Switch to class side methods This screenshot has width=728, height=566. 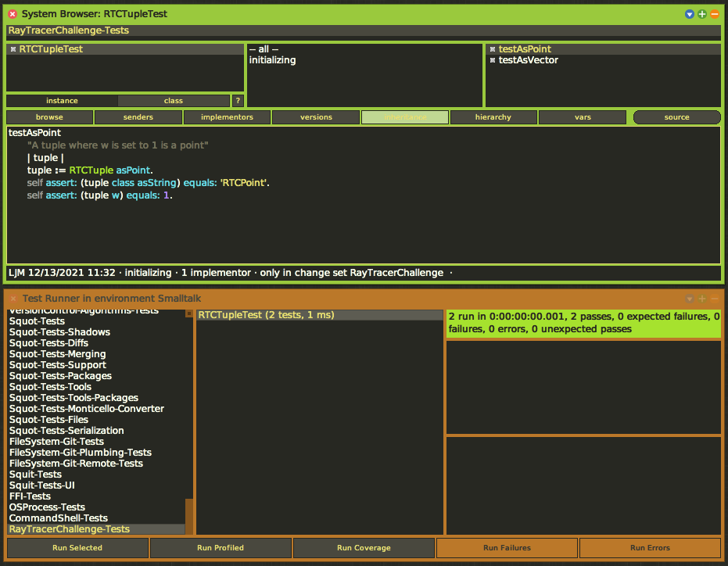pyautogui.click(x=174, y=101)
